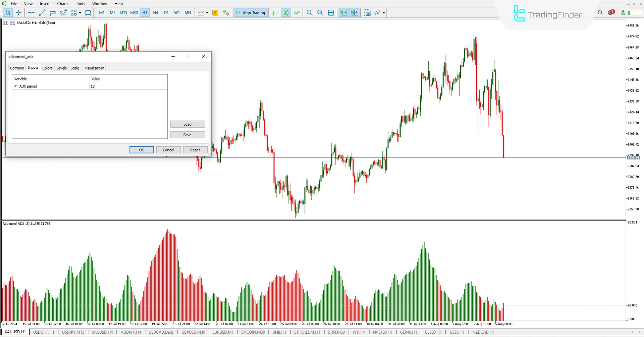This screenshot has height=337, width=644.
Task: Select the Trendline drawing tool
Action: coord(42,13)
